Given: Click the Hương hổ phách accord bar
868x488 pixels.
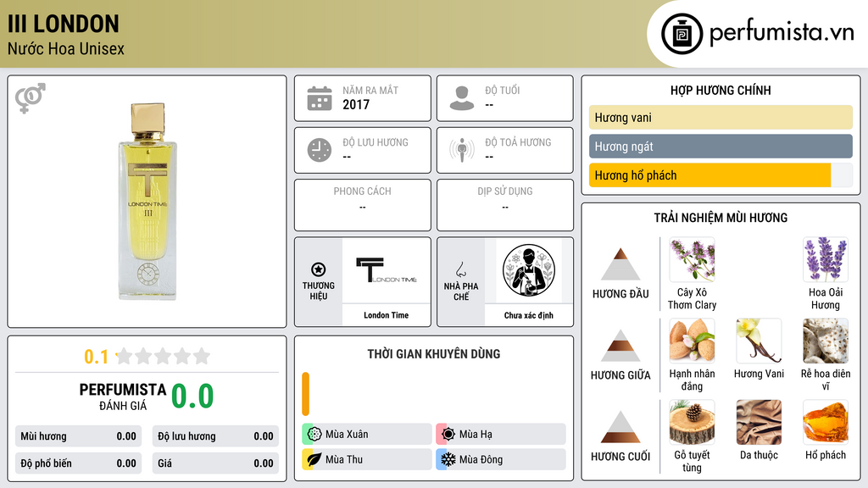Looking at the screenshot, I should coord(721,175).
